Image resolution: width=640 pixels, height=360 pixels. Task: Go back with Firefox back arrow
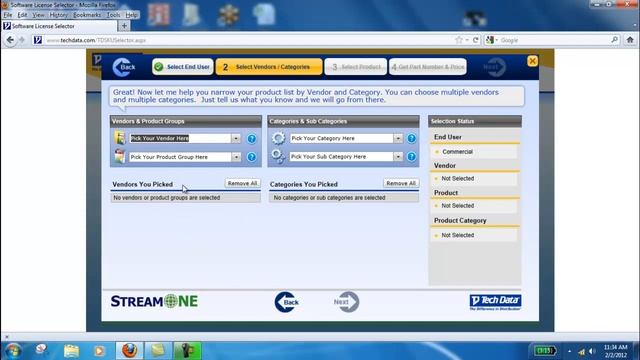coord(10,40)
